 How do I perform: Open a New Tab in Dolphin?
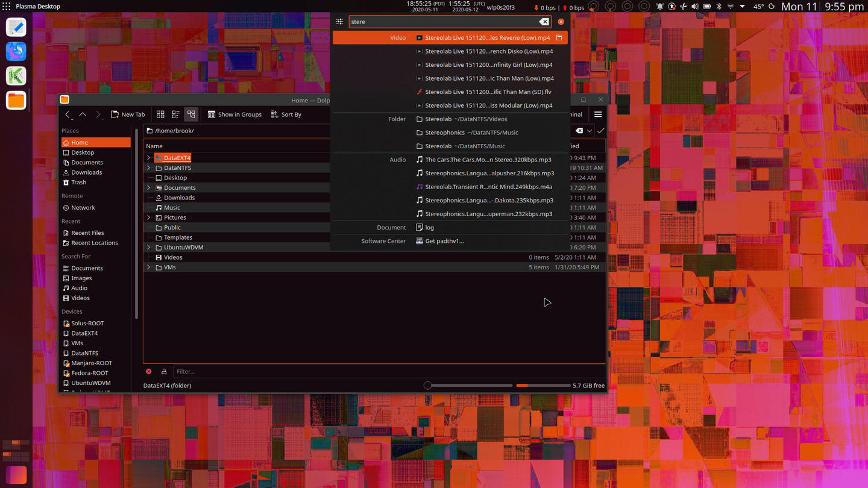pos(128,114)
